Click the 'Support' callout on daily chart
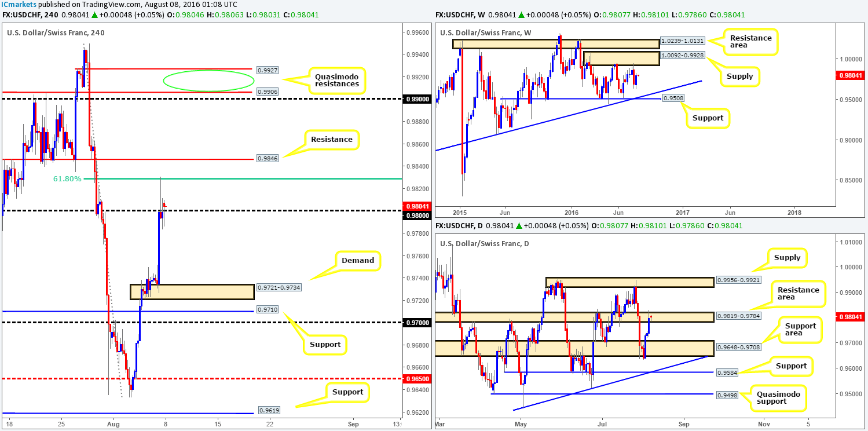The height and width of the screenshot is (431, 868). (x=791, y=366)
